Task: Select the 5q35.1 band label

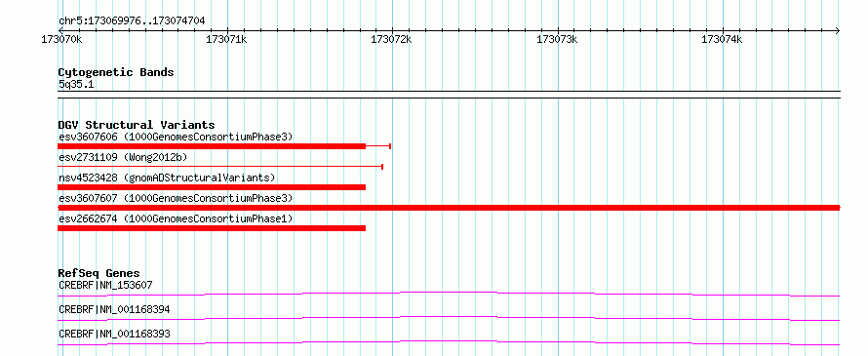Action: coord(76,84)
